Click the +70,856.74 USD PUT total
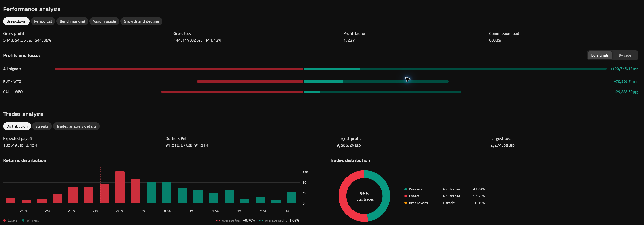644x225 pixels. [x=626, y=82]
